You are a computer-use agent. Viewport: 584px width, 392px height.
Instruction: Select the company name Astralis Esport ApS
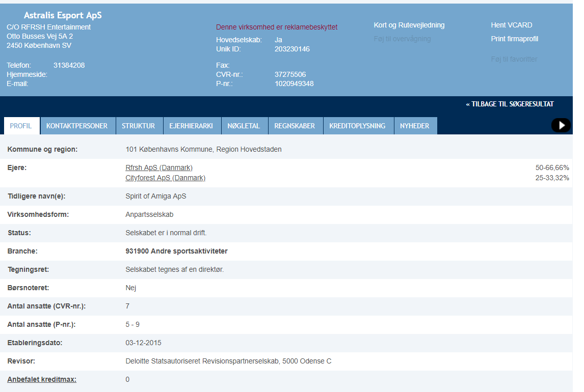[x=63, y=15]
